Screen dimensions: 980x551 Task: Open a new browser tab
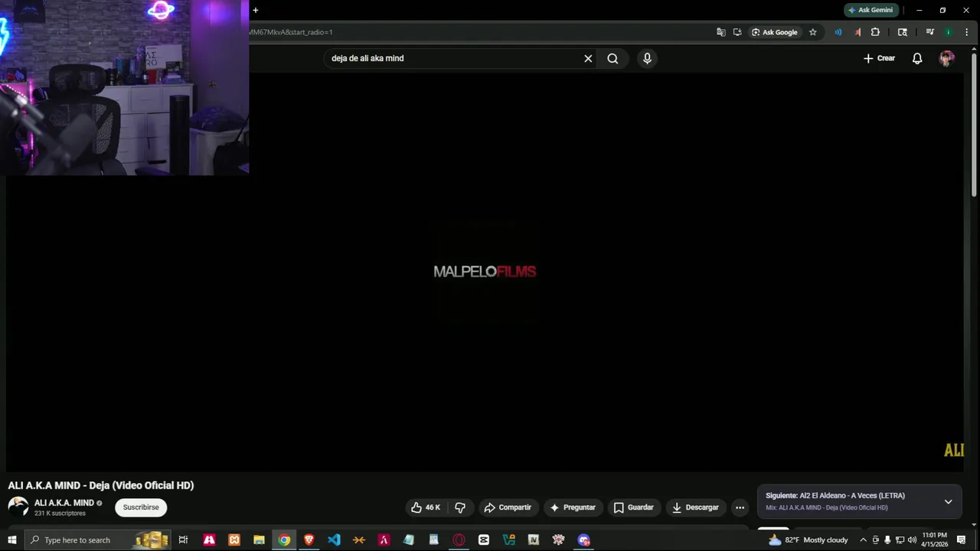[256, 10]
